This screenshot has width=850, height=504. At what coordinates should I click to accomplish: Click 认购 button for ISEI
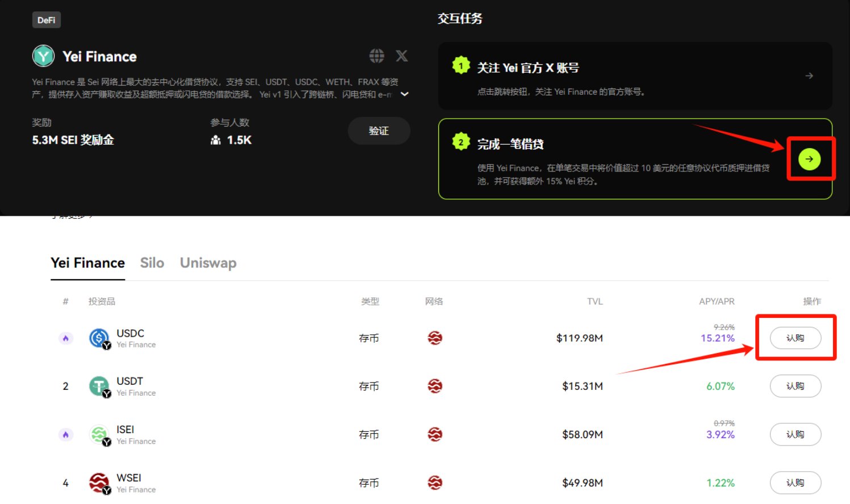tap(795, 434)
